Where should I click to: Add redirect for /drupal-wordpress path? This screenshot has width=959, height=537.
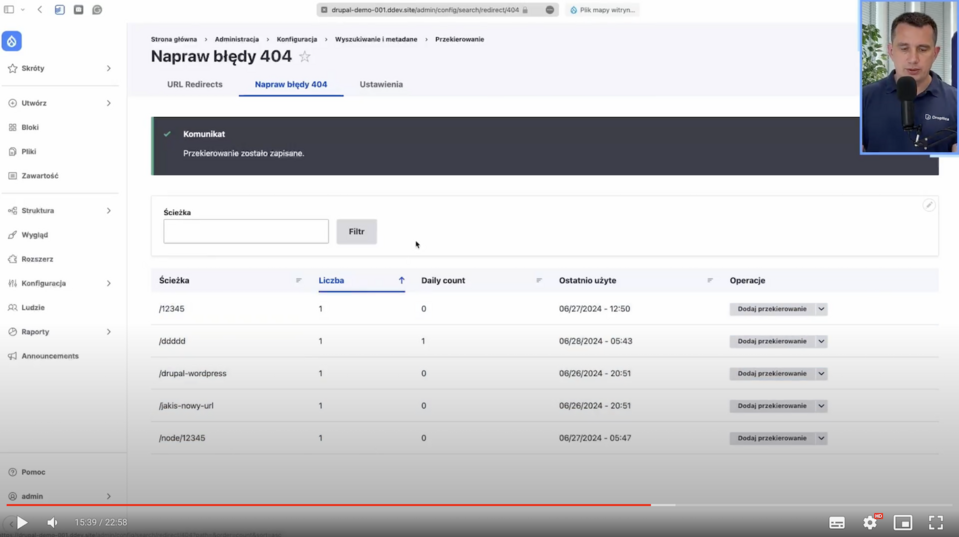pos(772,374)
